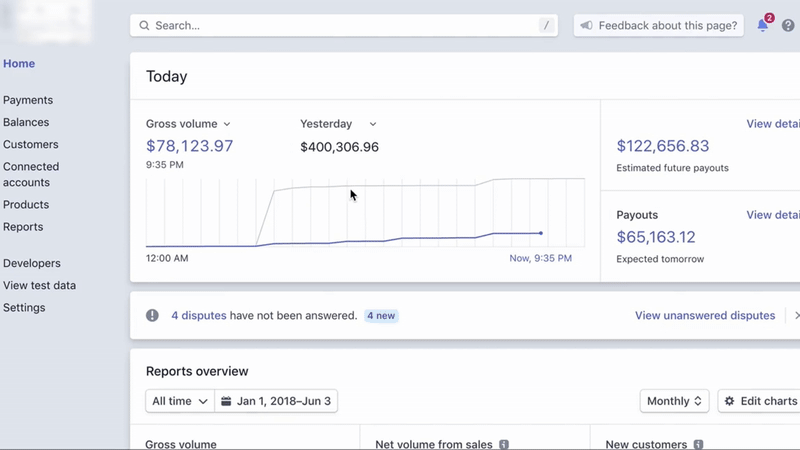Click the search magnifier icon
This screenshot has height=450, width=800.
[145, 26]
